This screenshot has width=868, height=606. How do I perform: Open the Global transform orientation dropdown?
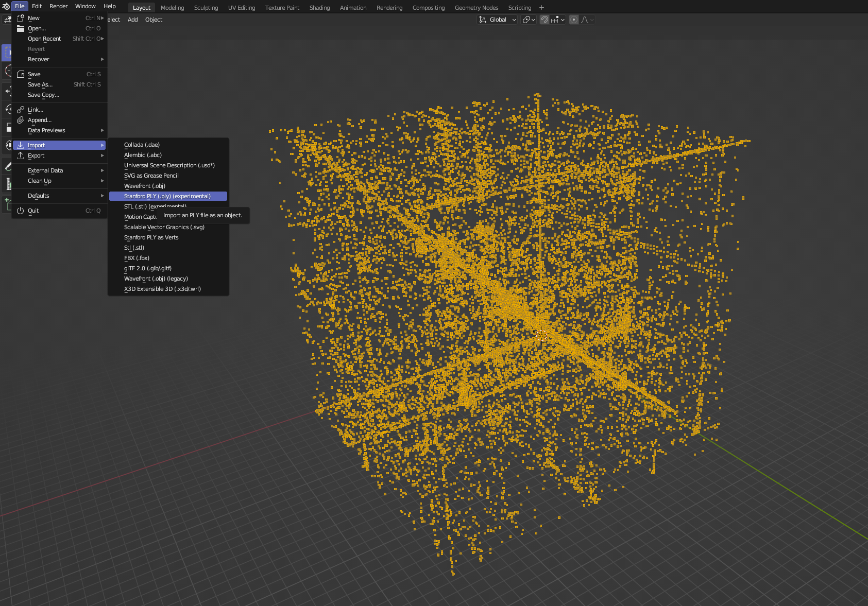point(498,20)
